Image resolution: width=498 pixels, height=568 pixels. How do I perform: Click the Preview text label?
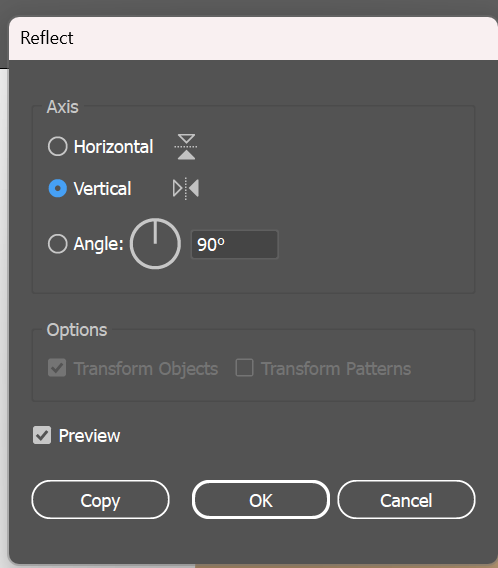tap(89, 435)
